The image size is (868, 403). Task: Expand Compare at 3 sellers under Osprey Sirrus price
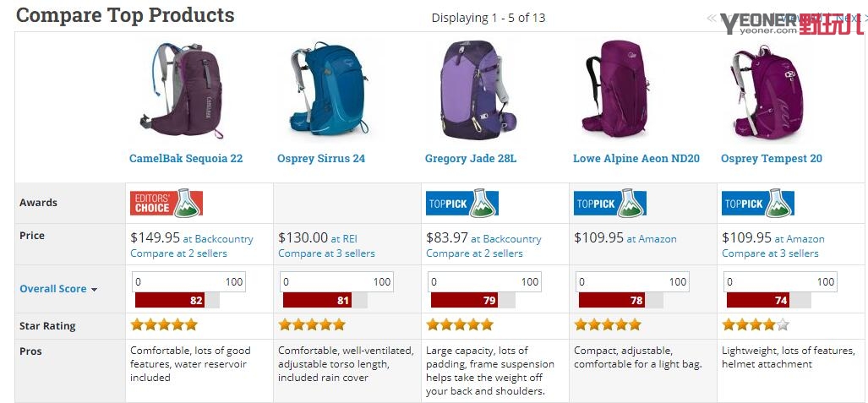(x=326, y=253)
